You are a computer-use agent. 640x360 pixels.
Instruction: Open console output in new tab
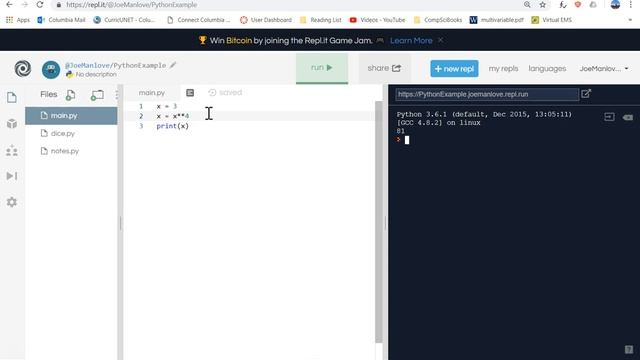point(586,94)
